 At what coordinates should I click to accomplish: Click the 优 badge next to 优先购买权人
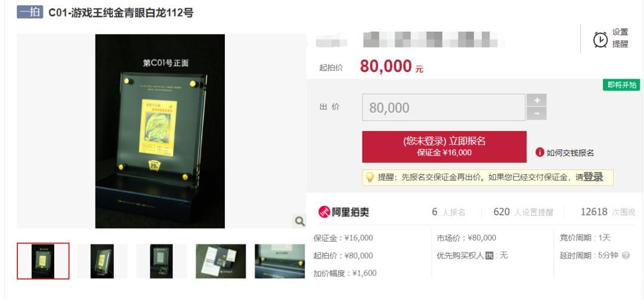click(x=489, y=255)
